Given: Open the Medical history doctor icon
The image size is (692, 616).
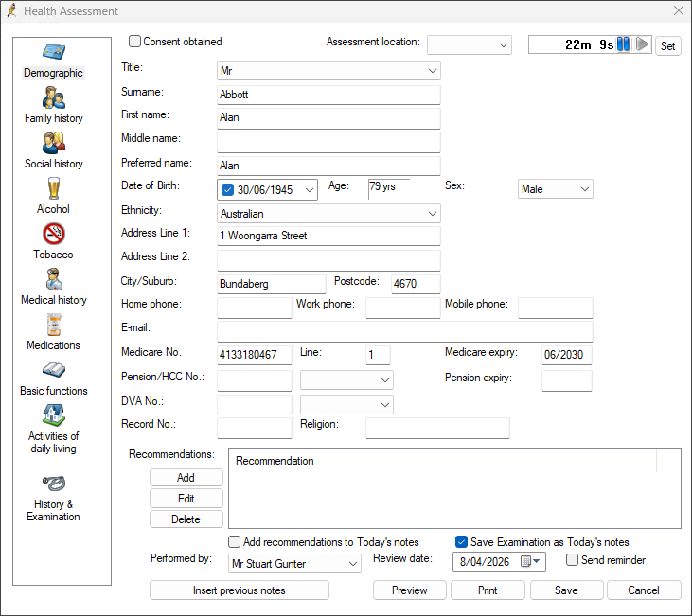Looking at the screenshot, I should (54, 279).
